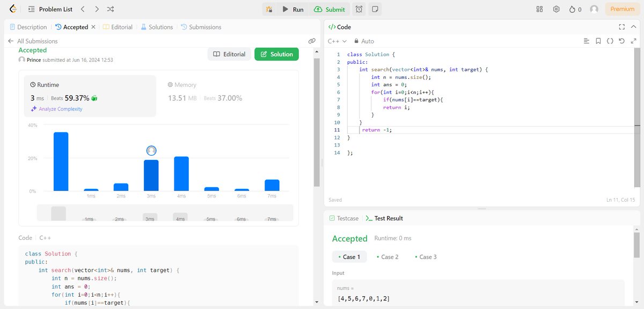Copy the submission link icon
The image size is (644, 309).
(x=312, y=41)
